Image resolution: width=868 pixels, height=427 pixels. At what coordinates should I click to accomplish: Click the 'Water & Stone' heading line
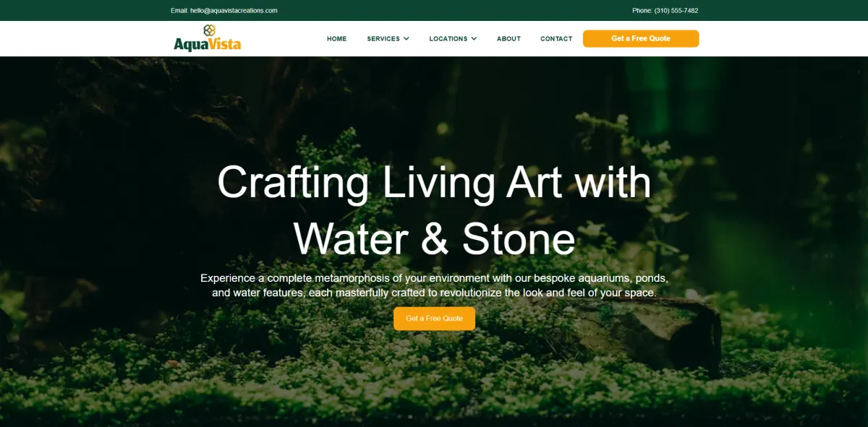tap(434, 239)
